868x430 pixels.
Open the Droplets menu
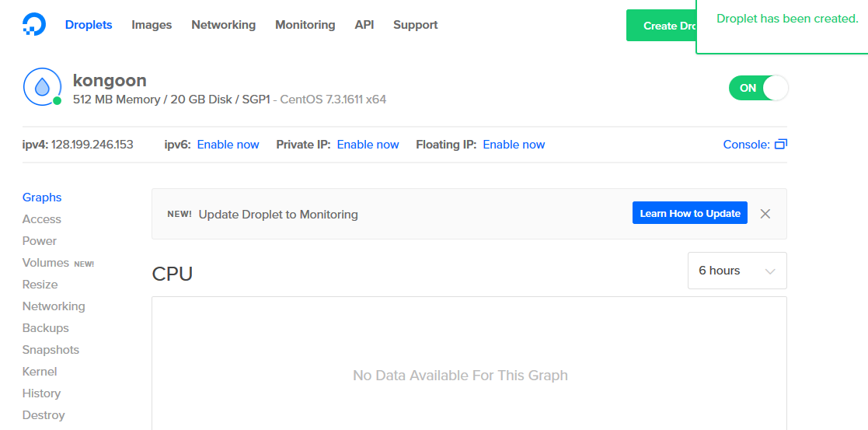pos(89,25)
